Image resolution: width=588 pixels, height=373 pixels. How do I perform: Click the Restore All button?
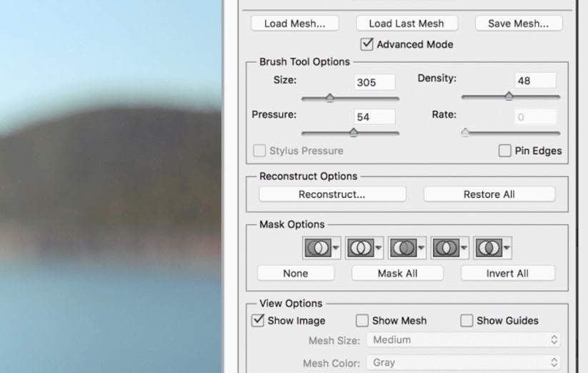489,194
